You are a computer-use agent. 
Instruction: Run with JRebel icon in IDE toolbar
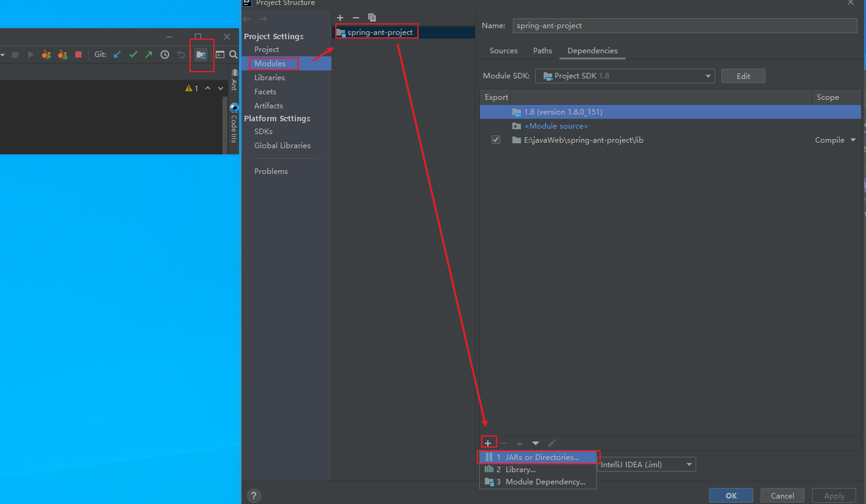pyautogui.click(x=47, y=55)
